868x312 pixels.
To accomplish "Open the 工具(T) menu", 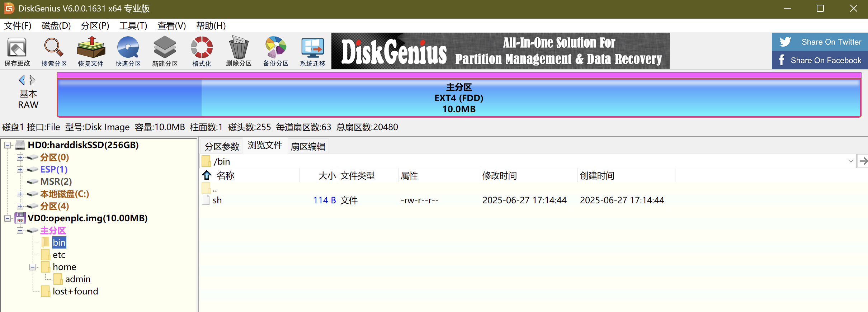I will 133,26.
